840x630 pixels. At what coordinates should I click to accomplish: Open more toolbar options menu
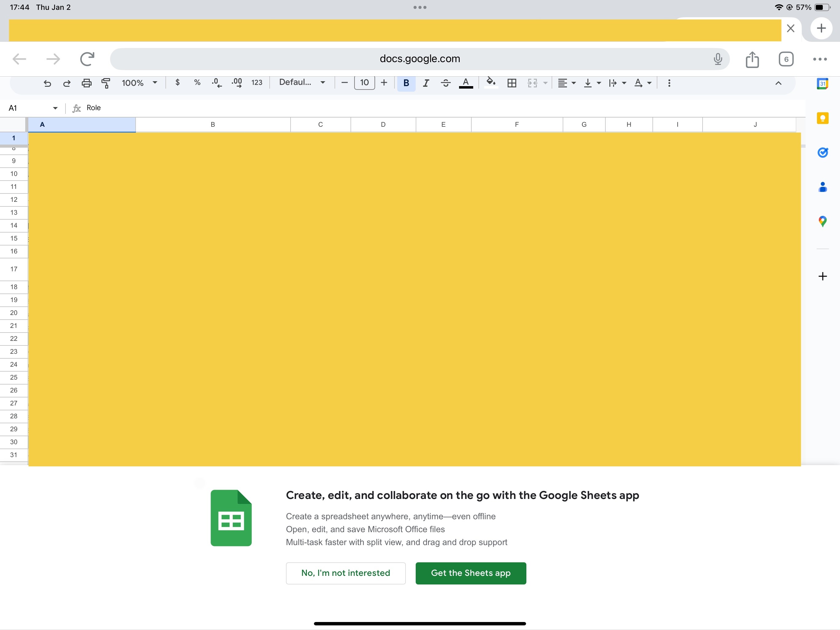tap(669, 83)
